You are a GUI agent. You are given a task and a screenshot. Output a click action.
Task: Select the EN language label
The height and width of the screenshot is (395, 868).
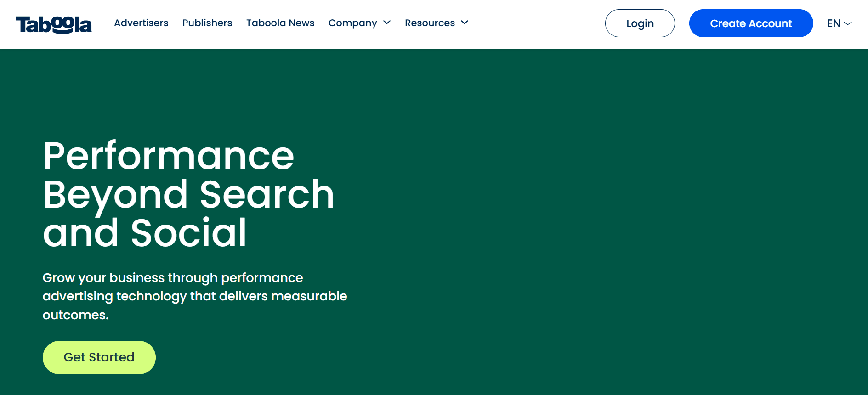coord(833,23)
